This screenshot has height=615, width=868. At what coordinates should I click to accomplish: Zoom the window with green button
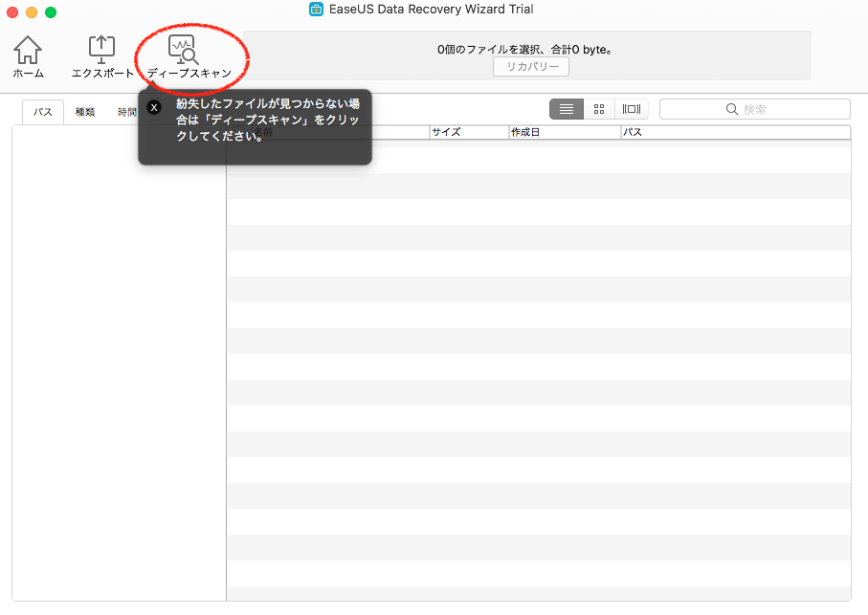pos(51,12)
